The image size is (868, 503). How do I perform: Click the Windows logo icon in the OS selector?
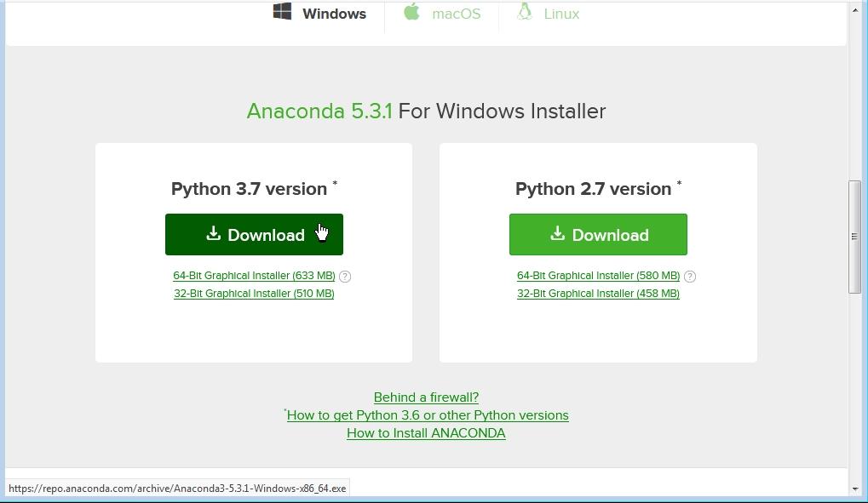(x=282, y=12)
